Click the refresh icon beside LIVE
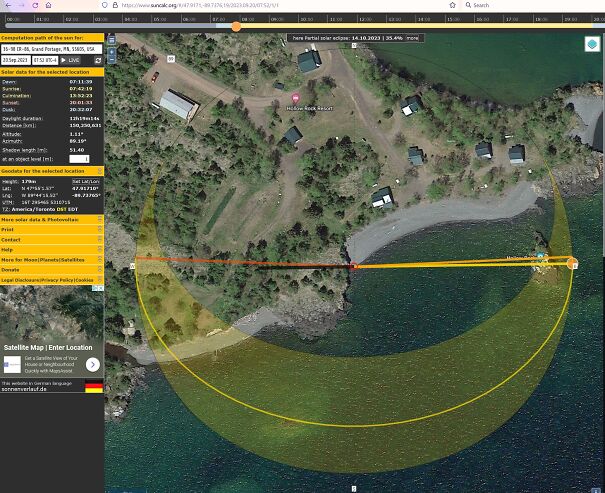This screenshot has width=605, height=493. (x=98, y=60)
